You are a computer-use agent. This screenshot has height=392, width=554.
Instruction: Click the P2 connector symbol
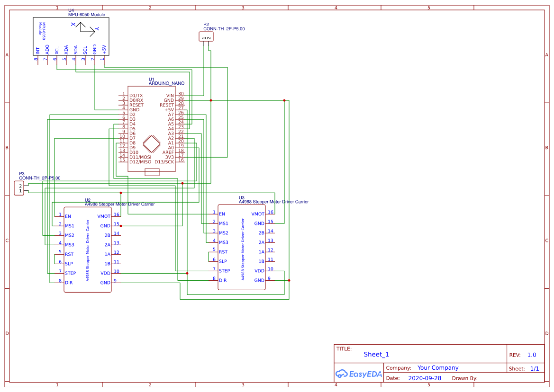pos(206,36)
